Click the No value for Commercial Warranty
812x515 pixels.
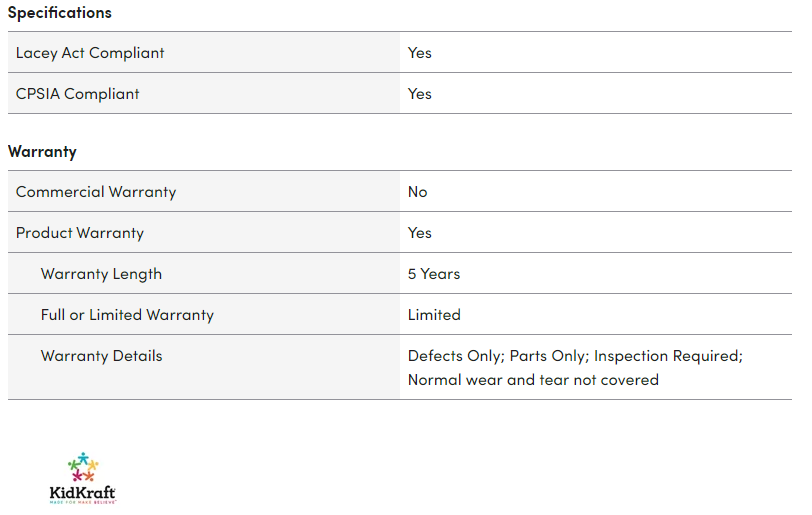click(418, 191)
